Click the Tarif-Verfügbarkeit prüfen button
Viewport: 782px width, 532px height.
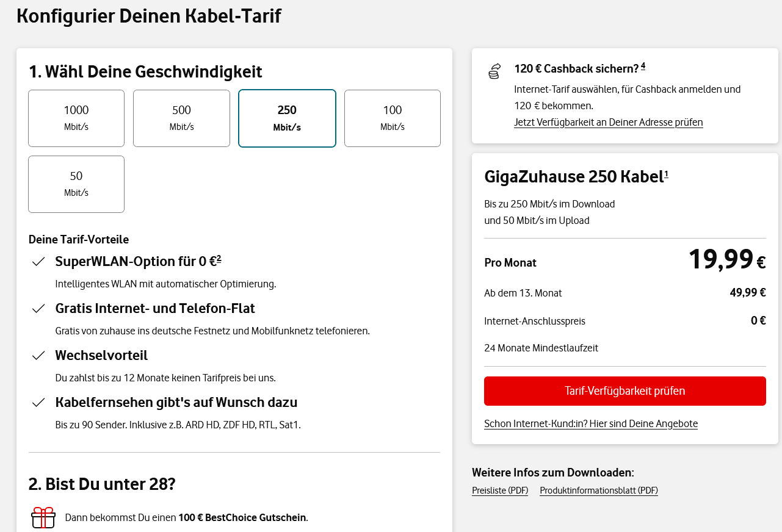[x=625, y=391]
